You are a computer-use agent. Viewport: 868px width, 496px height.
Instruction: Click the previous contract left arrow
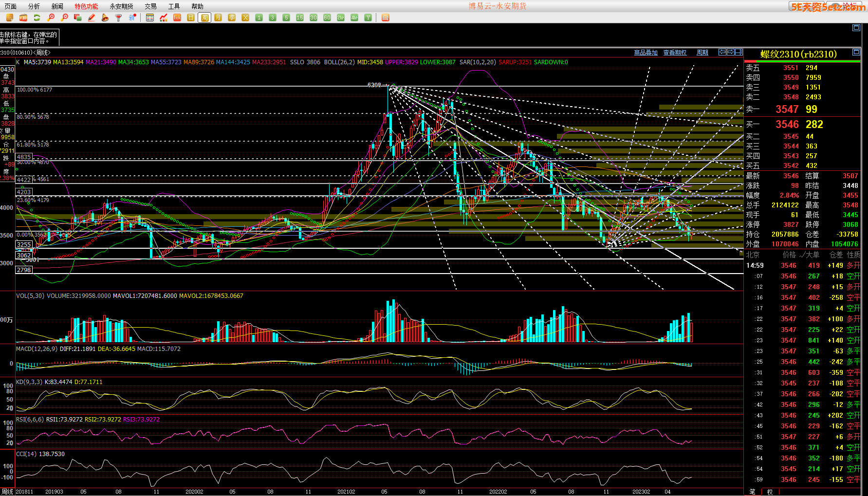coord(722,52)
